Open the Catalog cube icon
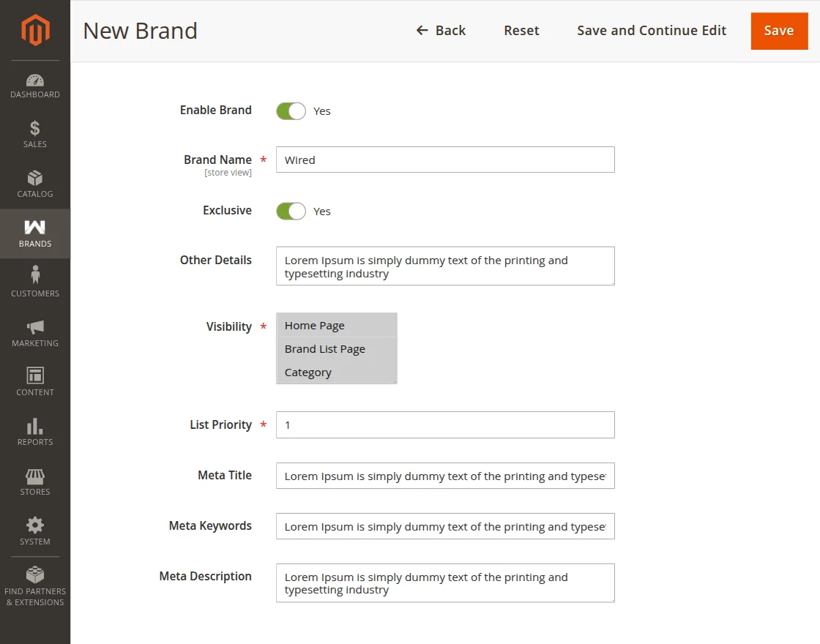 [x=35, y=178]
